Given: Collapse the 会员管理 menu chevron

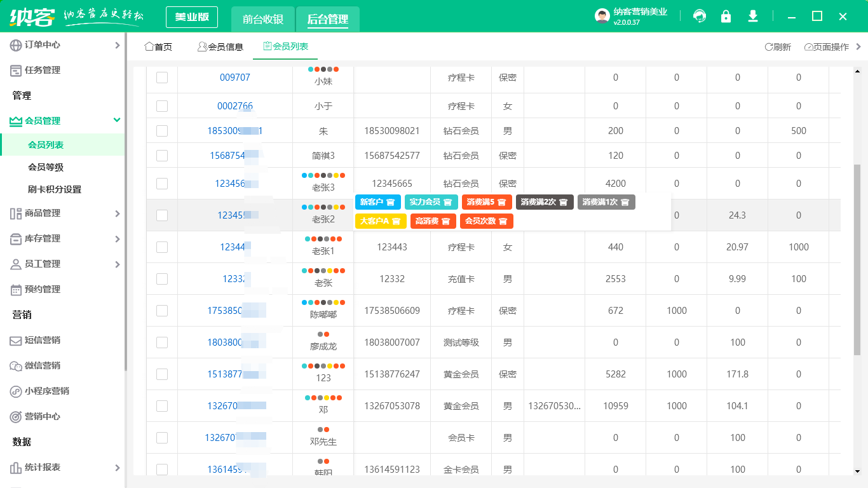Looking at the screenshot, I should [x=117, y=120].
